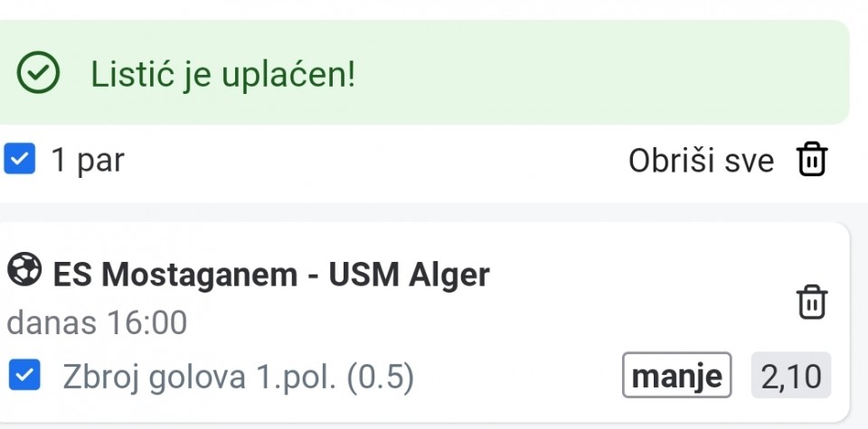
Task: Click the USM Alger team name
Action: (409, 274)
